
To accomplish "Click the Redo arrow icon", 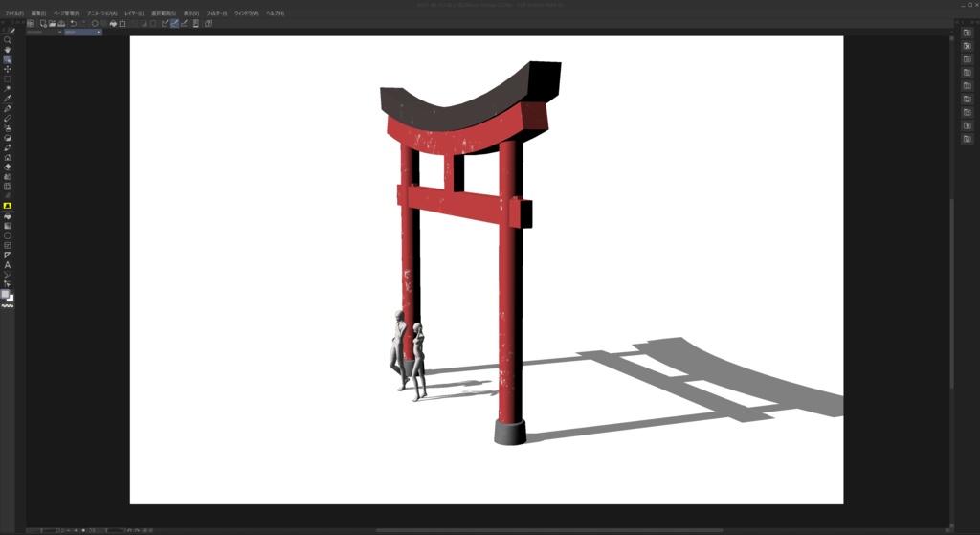I will (x=82, y=24).
